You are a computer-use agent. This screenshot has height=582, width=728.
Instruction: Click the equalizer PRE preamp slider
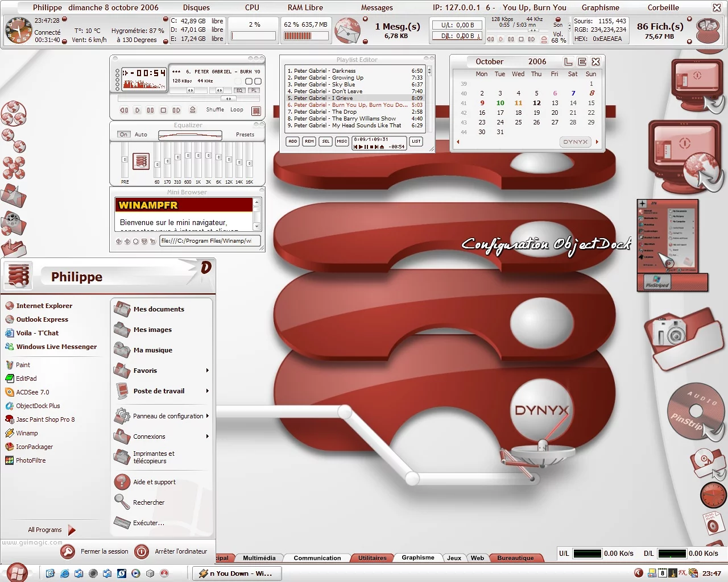click(125, 160)
